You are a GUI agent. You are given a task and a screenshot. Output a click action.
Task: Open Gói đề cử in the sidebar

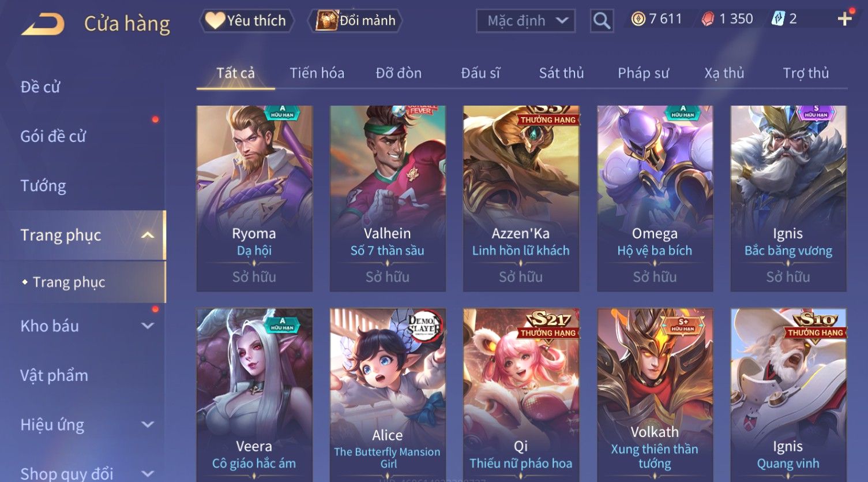[x=53, y=136]
